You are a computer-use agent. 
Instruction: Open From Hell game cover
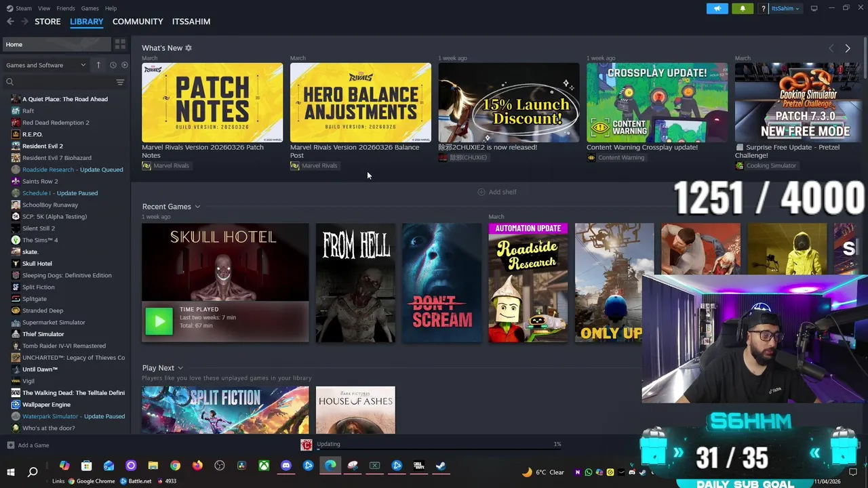tap(355, 283)
